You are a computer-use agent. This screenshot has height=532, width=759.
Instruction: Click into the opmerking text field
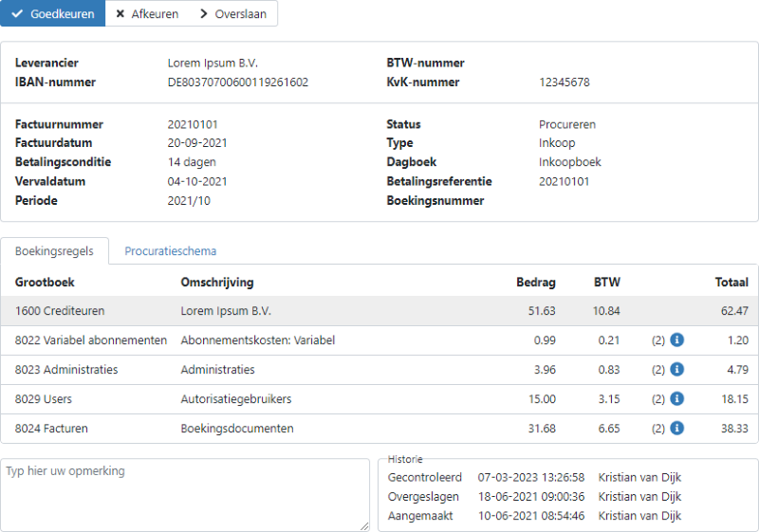[185, 494]
